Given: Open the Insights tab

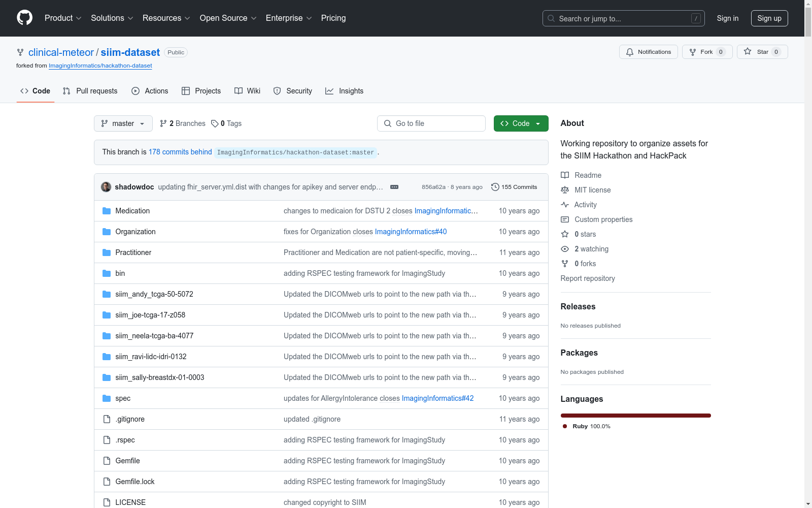Looking at the screenshot, I should coord(345,91).
